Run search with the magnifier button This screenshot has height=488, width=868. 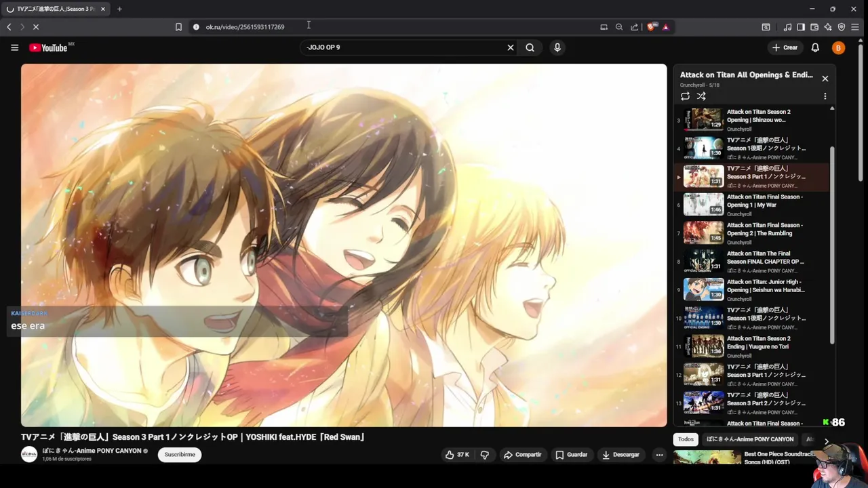[x=530, y=47]
